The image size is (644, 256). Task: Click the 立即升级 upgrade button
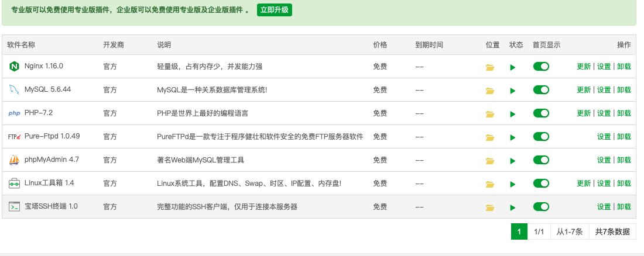275,11
